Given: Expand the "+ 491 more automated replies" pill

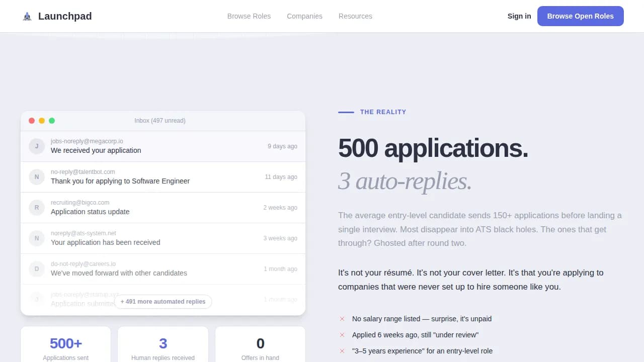Looking at the screenshot, I should click(163, 302).
